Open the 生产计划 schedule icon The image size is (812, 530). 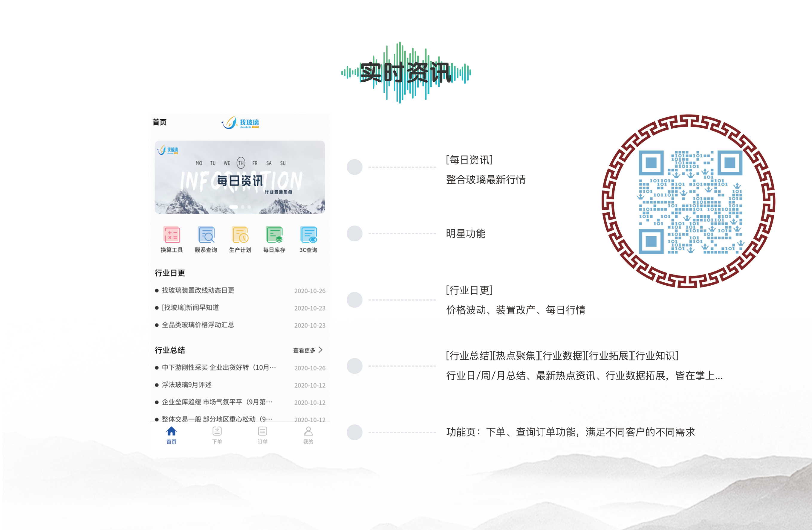(240, 234)
